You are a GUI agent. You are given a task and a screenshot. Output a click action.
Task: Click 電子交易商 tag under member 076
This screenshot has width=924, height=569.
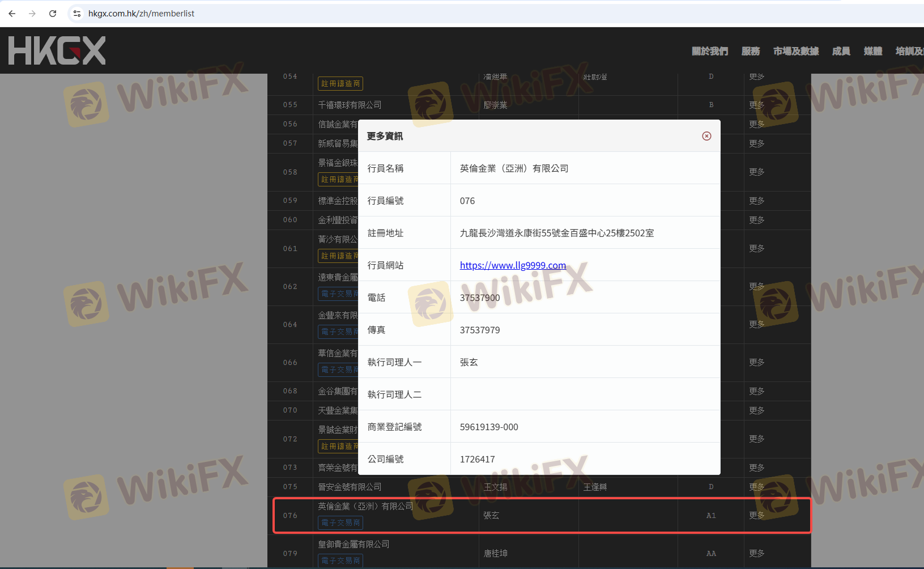tap(340, 523)
